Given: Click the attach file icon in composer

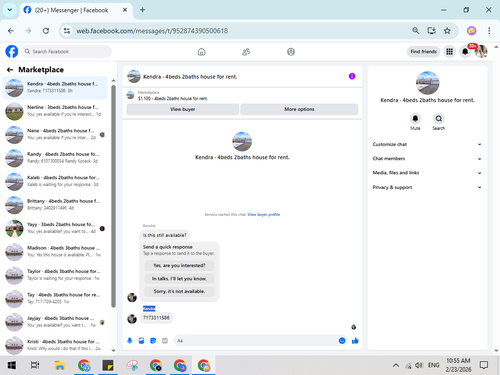Looking at the screenshot, I should pyautogui.click(x=141, y=341).
